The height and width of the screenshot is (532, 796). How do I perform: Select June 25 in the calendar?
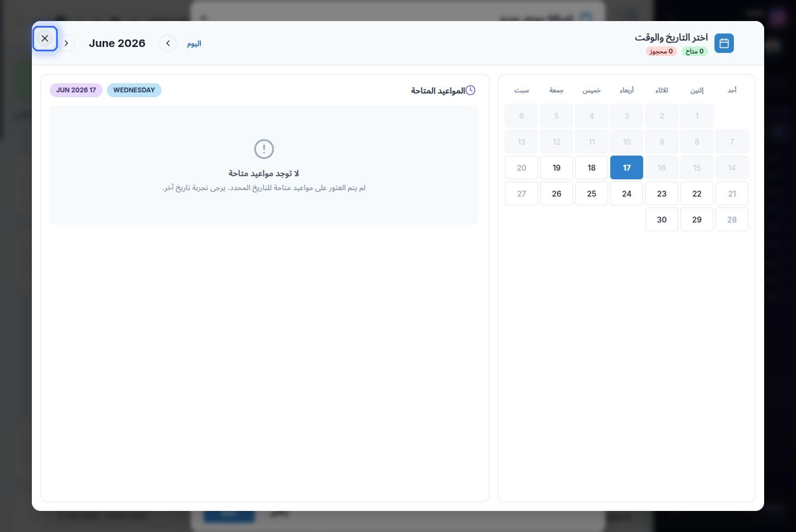(591, 193)
